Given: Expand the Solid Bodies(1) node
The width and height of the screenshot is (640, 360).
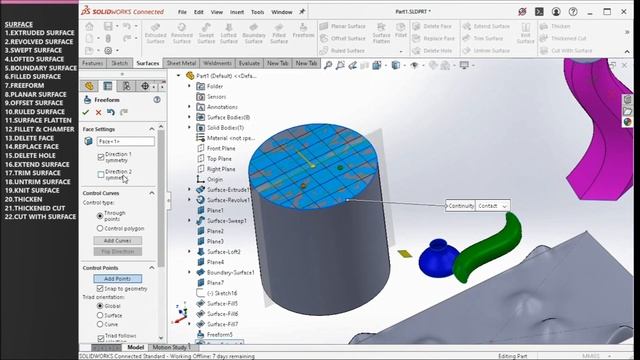Looking at the screenshot, I should tap(189, 127).
